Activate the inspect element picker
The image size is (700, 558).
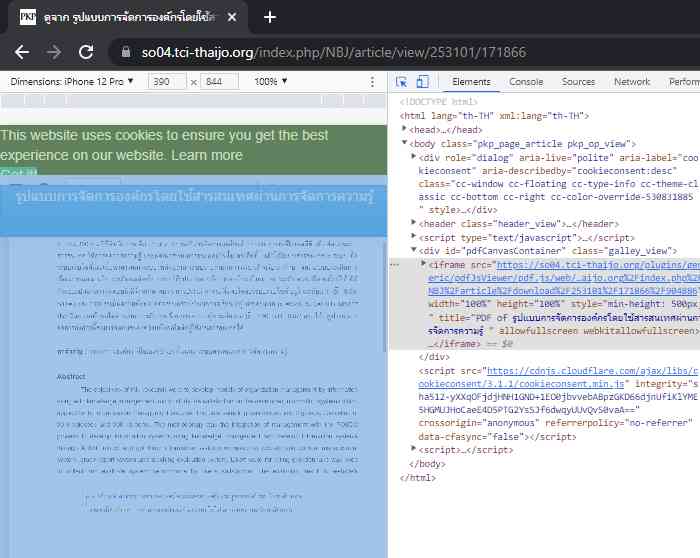pyautogui.click(x=401, y=82)
